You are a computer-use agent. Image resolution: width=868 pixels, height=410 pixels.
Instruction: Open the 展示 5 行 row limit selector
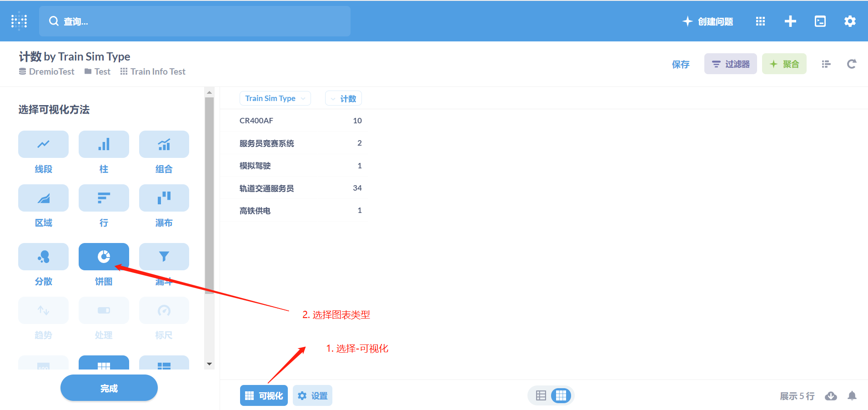(x=797, y=396)
